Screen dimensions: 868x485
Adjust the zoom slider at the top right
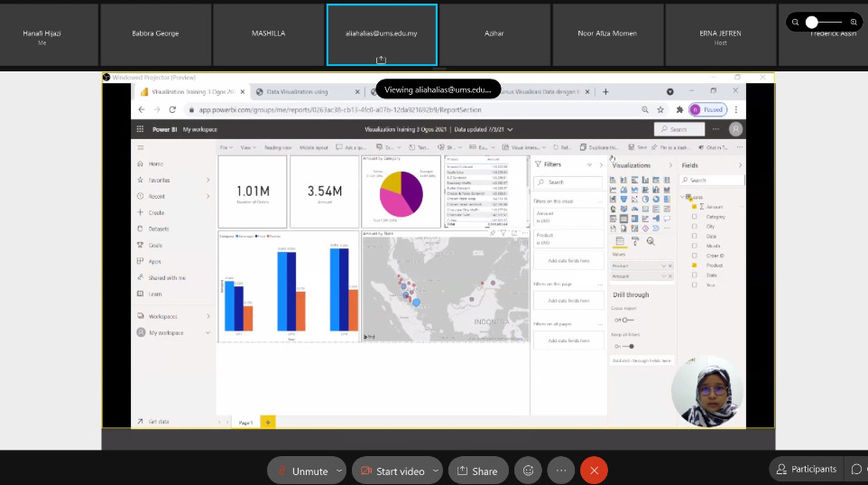tap(812, 22)
